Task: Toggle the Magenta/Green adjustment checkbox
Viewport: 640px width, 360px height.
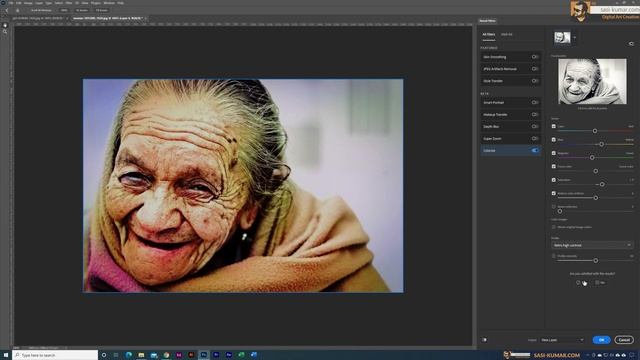Action: pos(554,153)
